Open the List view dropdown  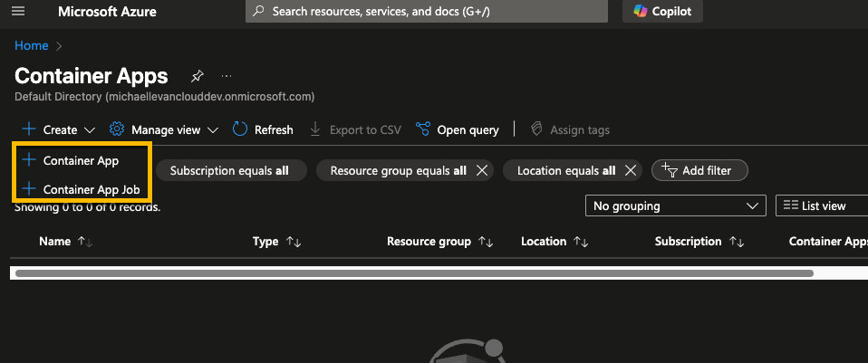pyautogui.click(x=822, y=205)
